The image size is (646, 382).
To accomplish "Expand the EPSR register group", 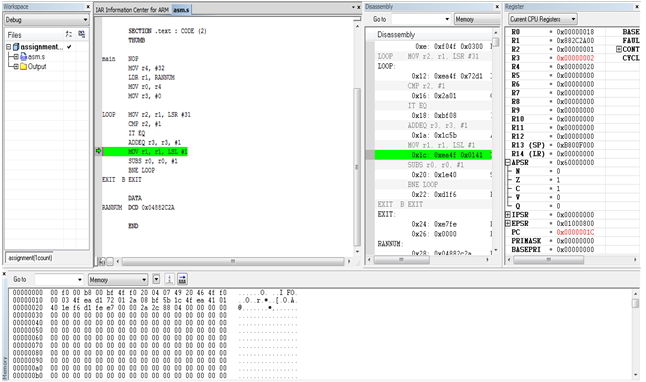I will (508, 223).
